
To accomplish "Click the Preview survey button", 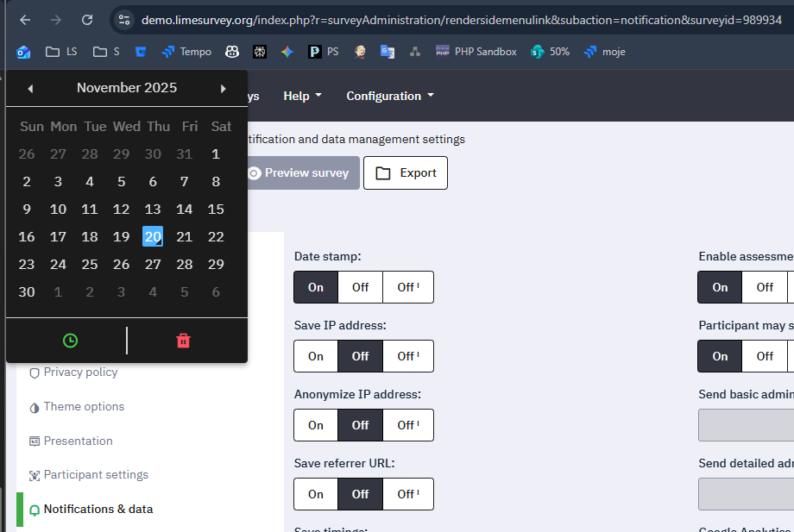I will [299, 172].
